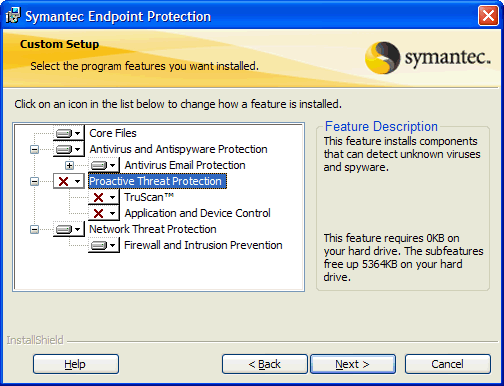Click the Custom Setup heading
Image resolution: width=504 pixels, height=386 pixels.
coord(59,44)
